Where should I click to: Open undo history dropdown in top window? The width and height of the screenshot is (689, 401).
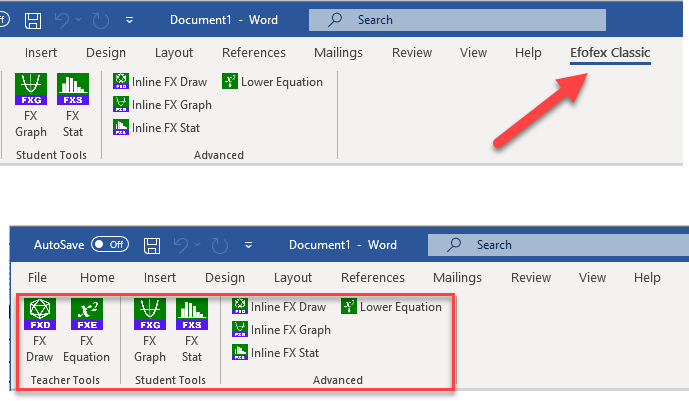tap(79, 20)
